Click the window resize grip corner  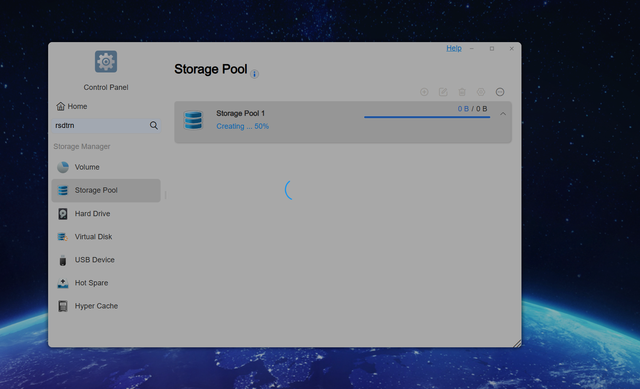coord(517,344)
